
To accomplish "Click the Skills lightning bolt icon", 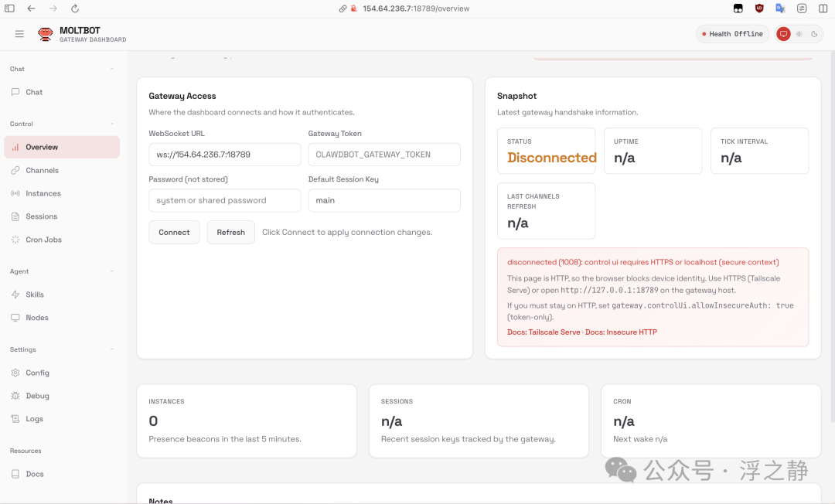I will click(x=15, y=295).
